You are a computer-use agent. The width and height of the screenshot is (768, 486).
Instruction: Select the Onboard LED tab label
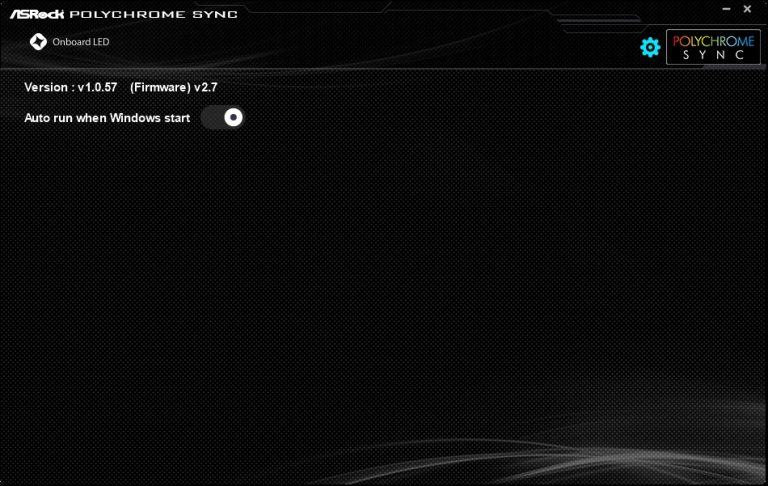tap(81, 42)
